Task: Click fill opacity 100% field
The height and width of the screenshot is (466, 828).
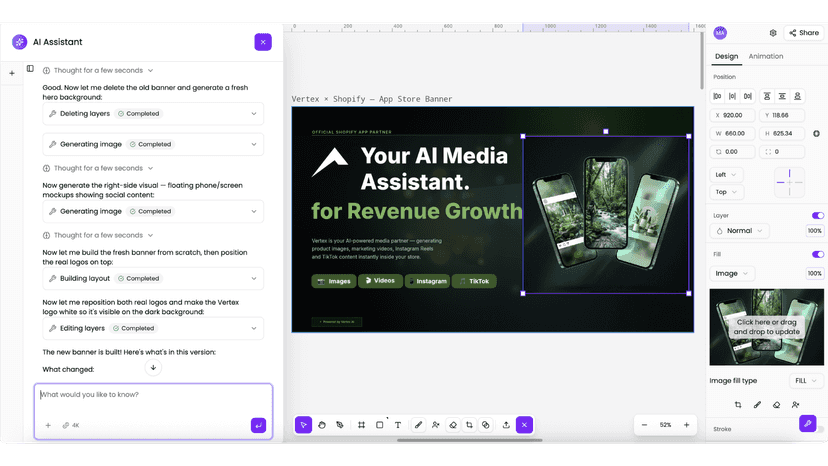Action: [x=814, y=274]
